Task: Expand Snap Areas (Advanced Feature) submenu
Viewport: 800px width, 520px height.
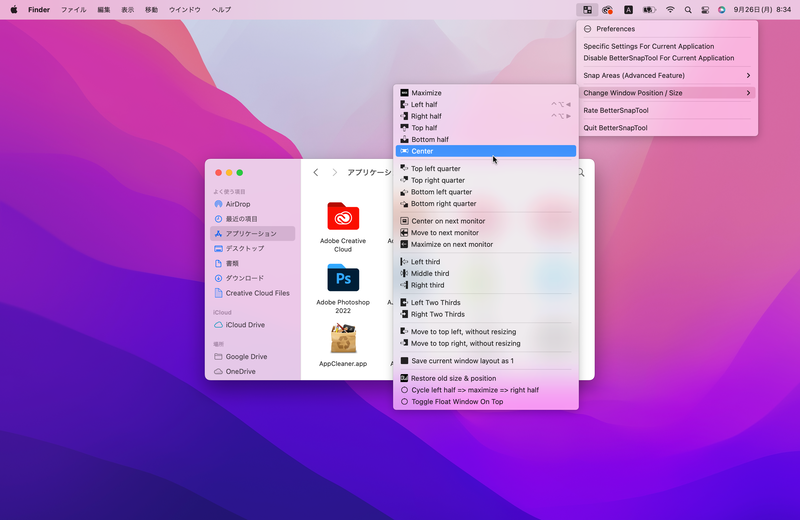Action: 667,76
